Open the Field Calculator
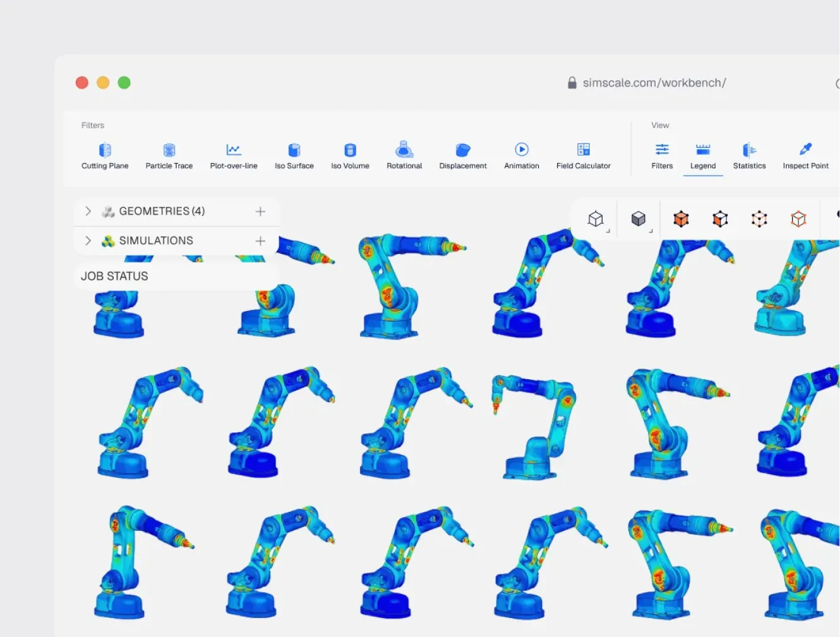Image resolution: width=840 pixels, height=637 pixels. (584, 156)
